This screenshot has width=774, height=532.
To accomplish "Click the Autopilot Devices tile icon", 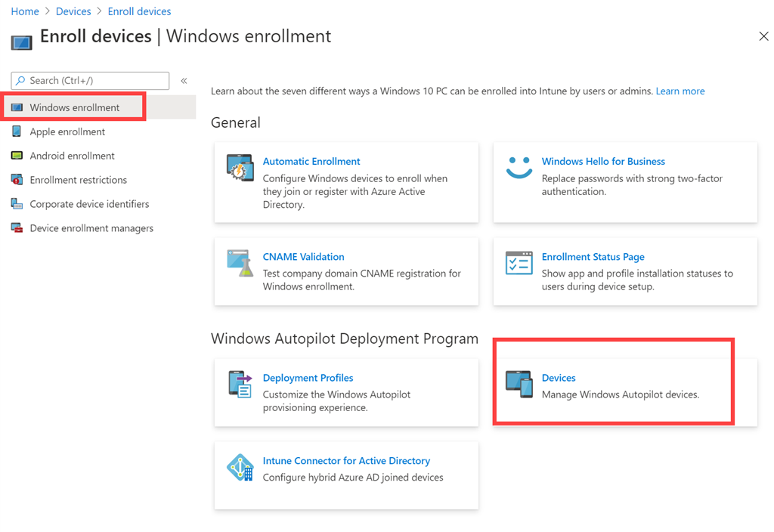I will [x=519, y=384].
